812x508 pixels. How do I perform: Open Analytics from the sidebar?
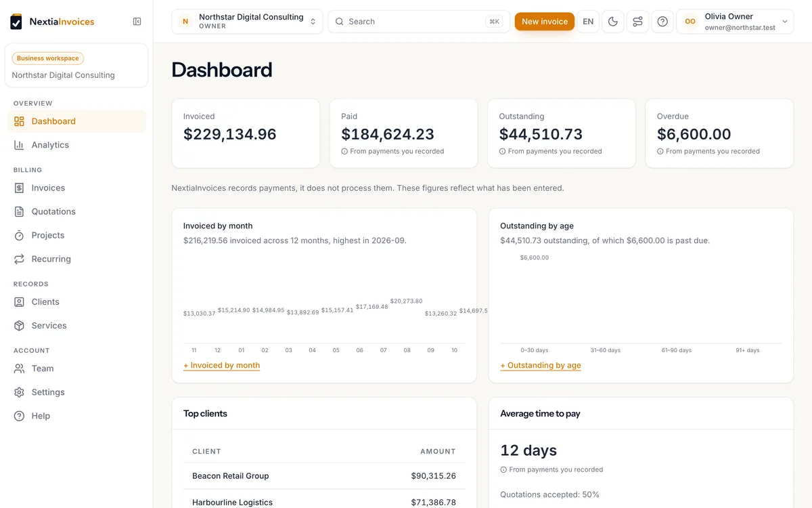[x=76, y=145]
